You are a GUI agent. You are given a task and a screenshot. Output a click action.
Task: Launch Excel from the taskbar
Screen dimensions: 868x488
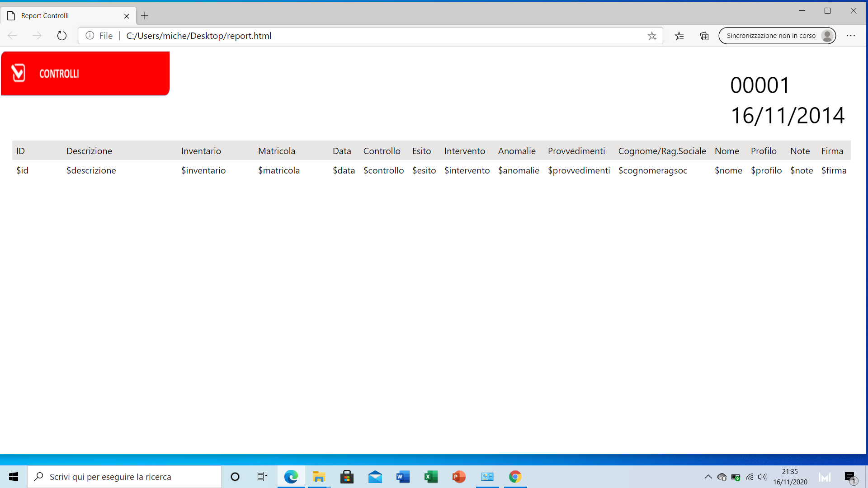coord(431,477)
